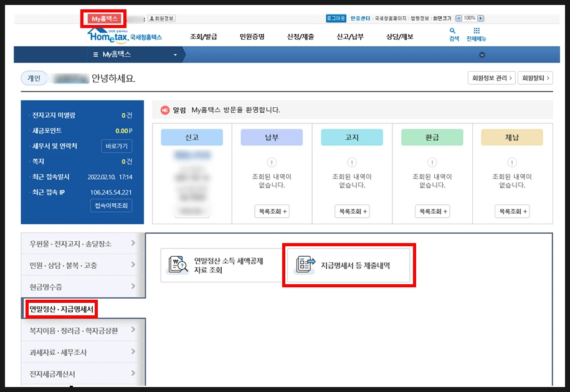Click the 회원탈퇴 button

pyautogui.click(x=535, y=77)
